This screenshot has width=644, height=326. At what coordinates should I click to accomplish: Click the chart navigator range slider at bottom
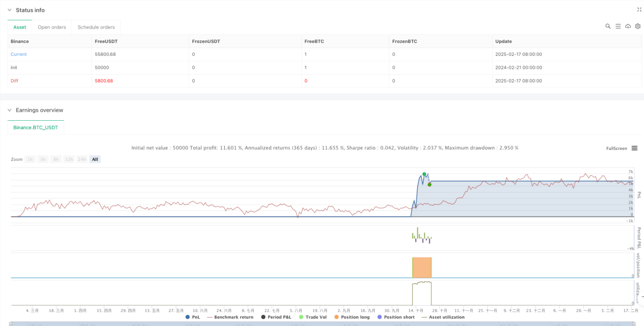(x=322, y=324)
